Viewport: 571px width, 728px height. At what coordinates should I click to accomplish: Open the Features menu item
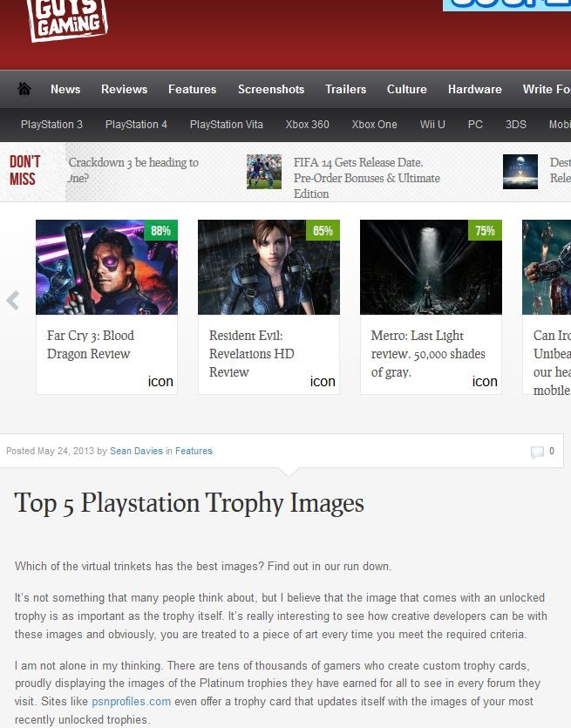(x=192, y=89)
